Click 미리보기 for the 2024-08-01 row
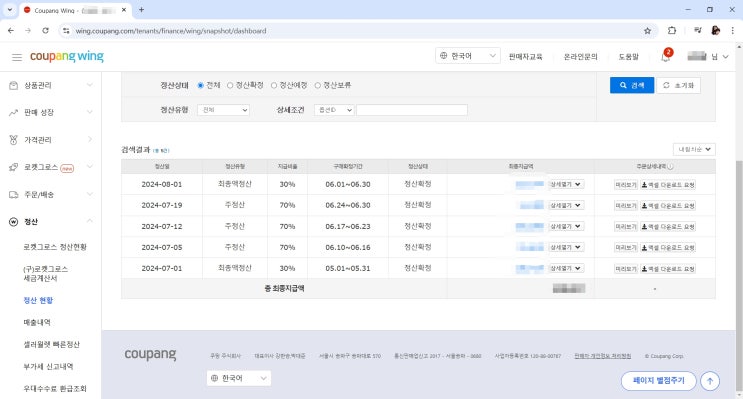Image resolution: width=743 pixels, height=399 pixels. [x=625, y=185]
